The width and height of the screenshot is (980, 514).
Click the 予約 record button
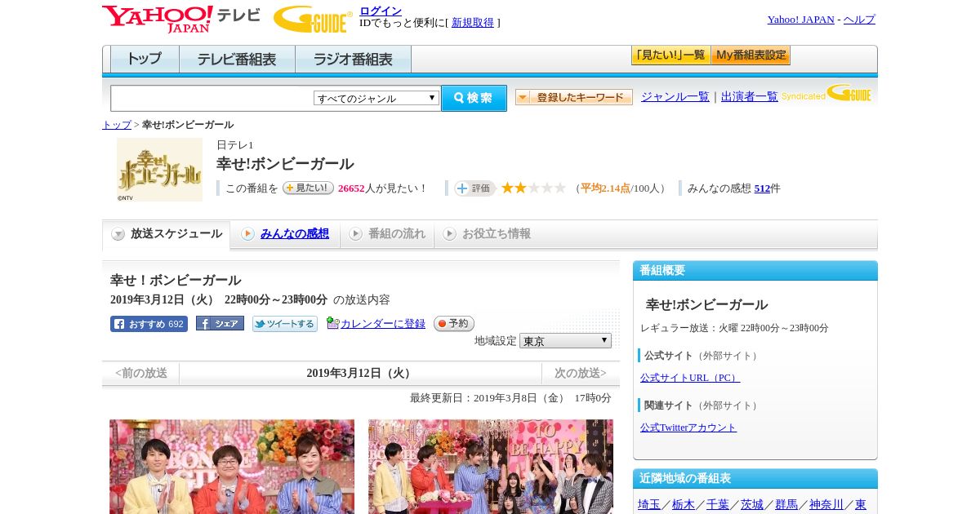[454, 324]
